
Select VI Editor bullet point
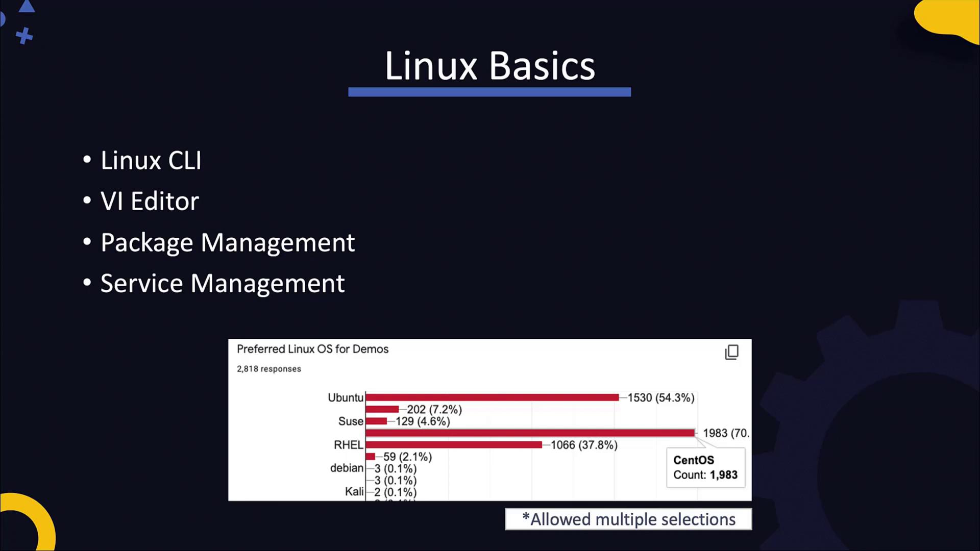click(x=150, y=201)
